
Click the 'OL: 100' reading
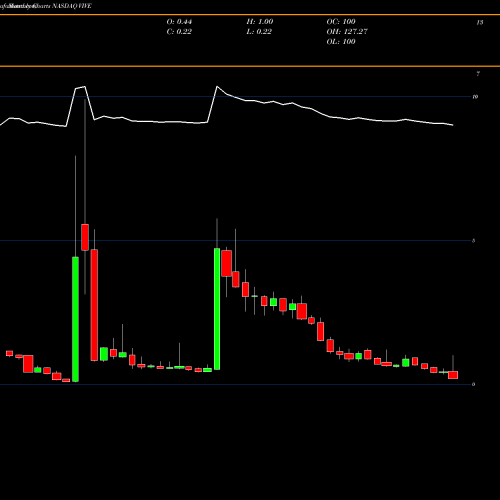tap(341, 42)
